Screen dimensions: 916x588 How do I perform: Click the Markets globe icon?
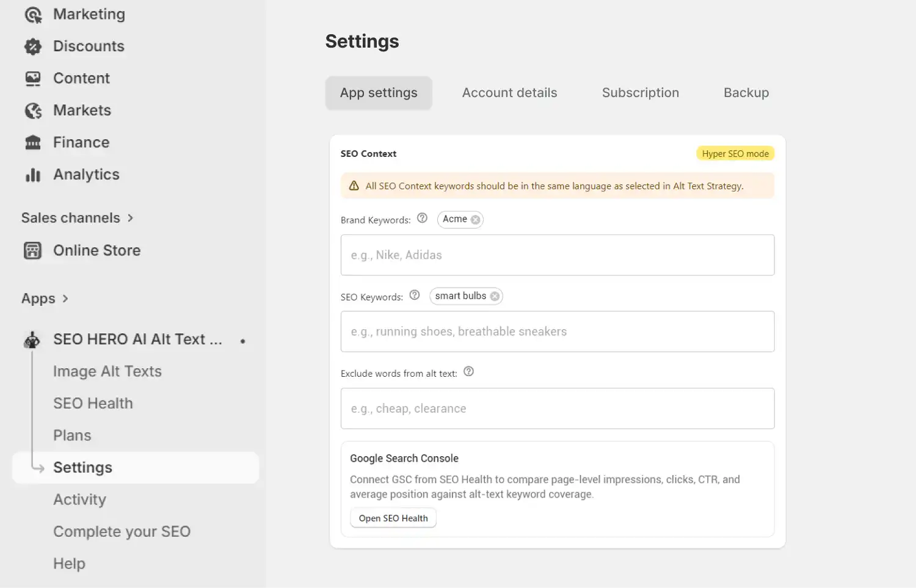click(33, 111)
